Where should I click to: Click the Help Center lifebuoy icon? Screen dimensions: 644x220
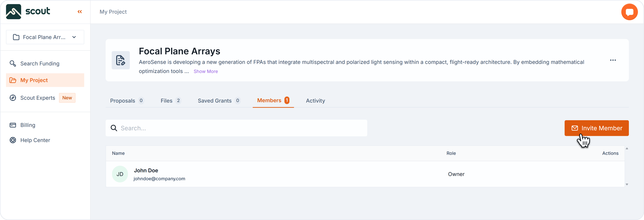[x=13, y=140]
